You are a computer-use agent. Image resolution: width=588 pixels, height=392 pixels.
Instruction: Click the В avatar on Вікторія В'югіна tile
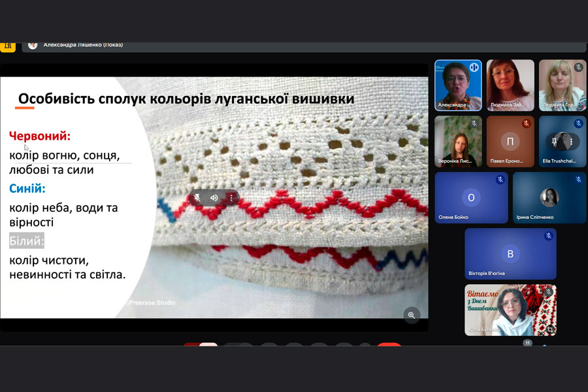point(510,253)
